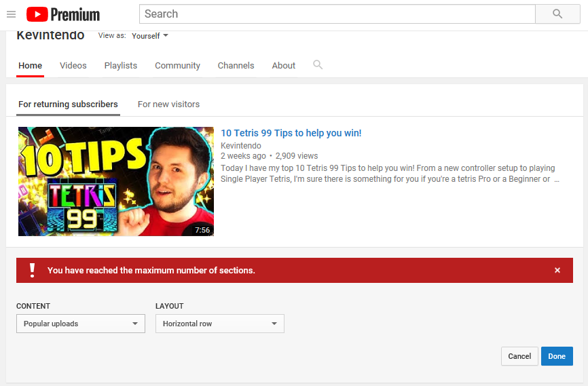
Task: Click the YouTube Premium logo
Action: click(63, 14)
